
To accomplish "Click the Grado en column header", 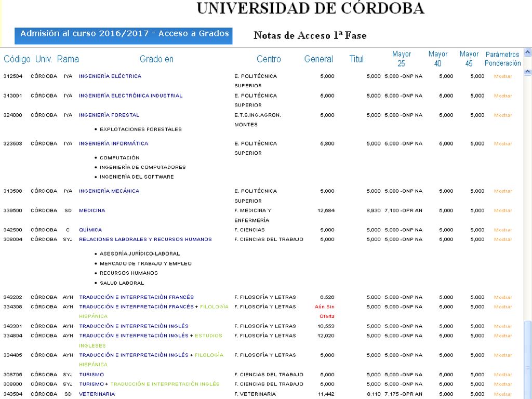I will click(156, 59).
